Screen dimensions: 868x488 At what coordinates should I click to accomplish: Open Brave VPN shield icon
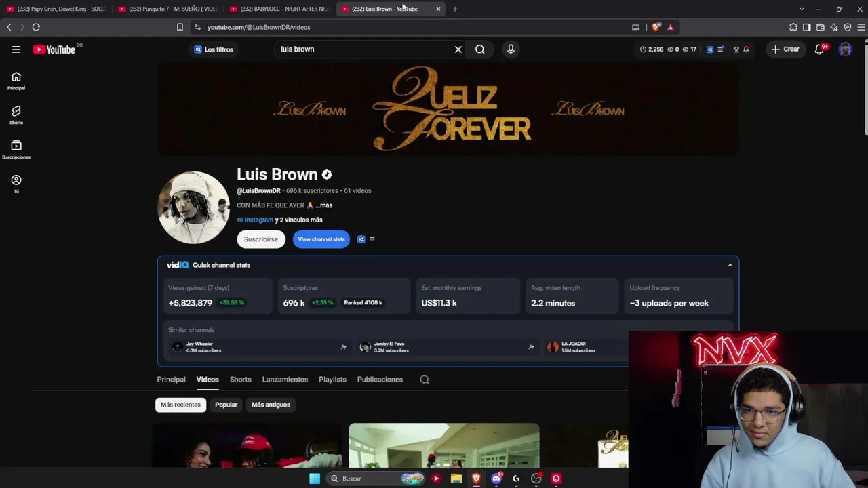coord(848,27)
